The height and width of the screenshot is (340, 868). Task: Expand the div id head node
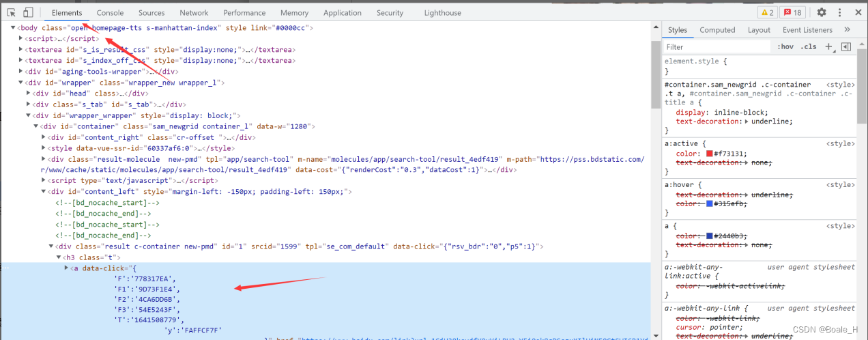tap(29, 94)
